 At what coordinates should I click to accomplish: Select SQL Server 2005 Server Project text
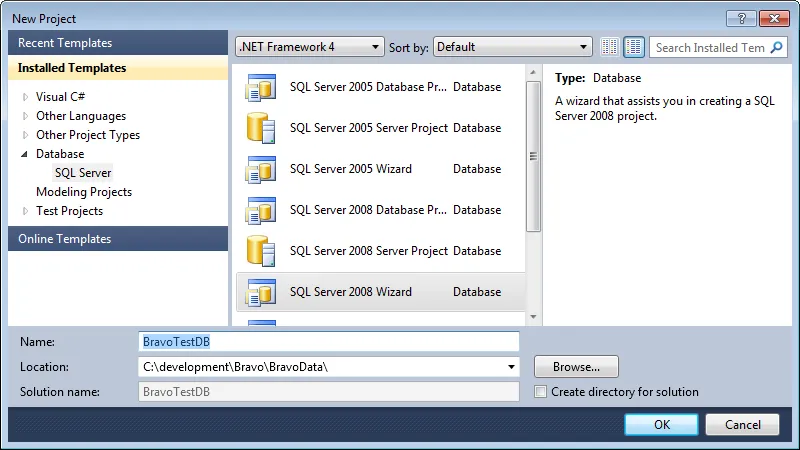pos(369,128)
